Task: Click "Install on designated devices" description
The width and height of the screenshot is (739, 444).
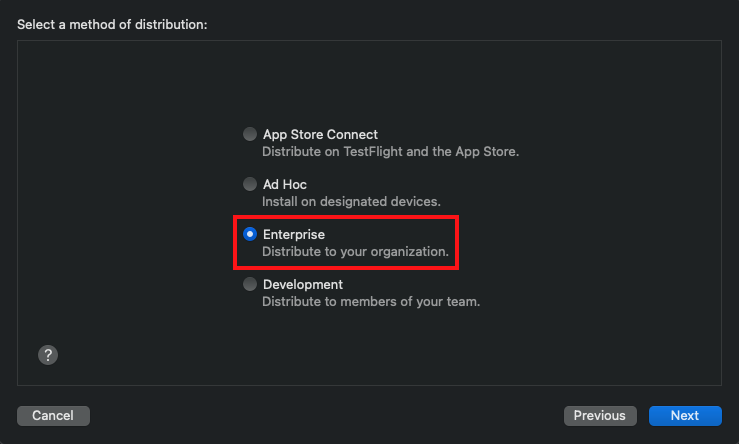Action: 351,202
